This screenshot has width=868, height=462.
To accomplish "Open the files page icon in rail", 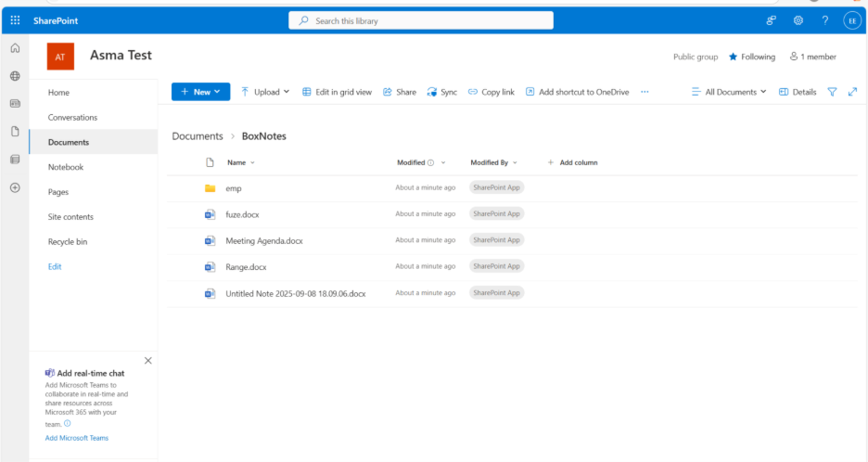I will tap(15, 132).
